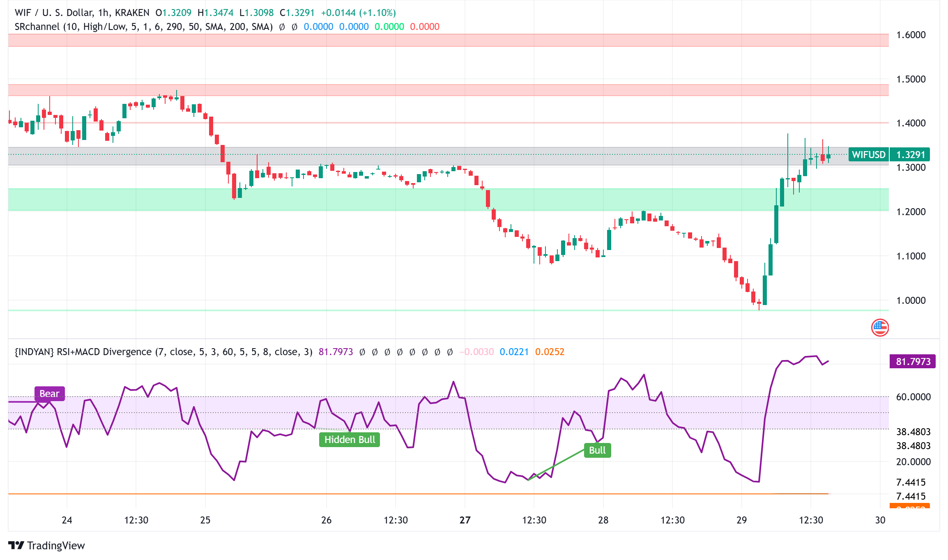This screenshot has width=948, height=560.
Task: Click the WIFUSD symbol tag on price axis
Action: point(868,155)
